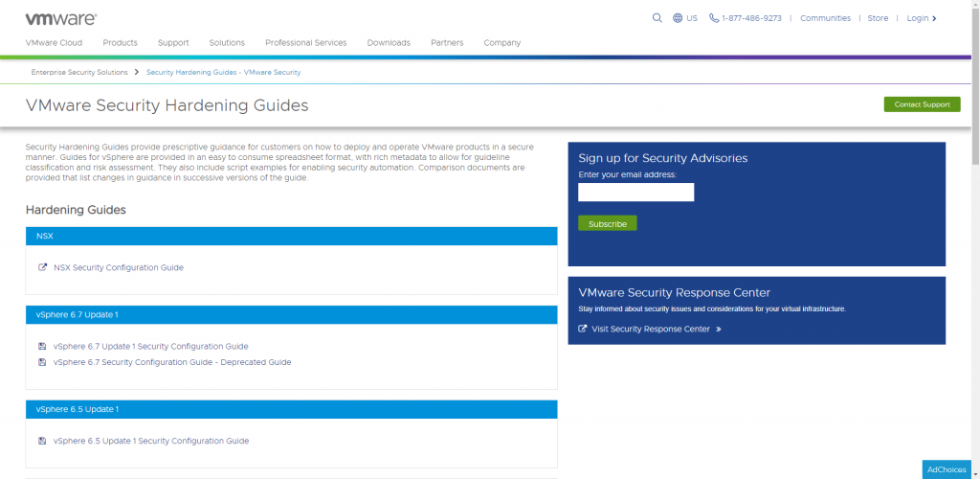Expand the Login dropdown arrow
This screenshot has height=479, width=980.
(x=934, y=18)
